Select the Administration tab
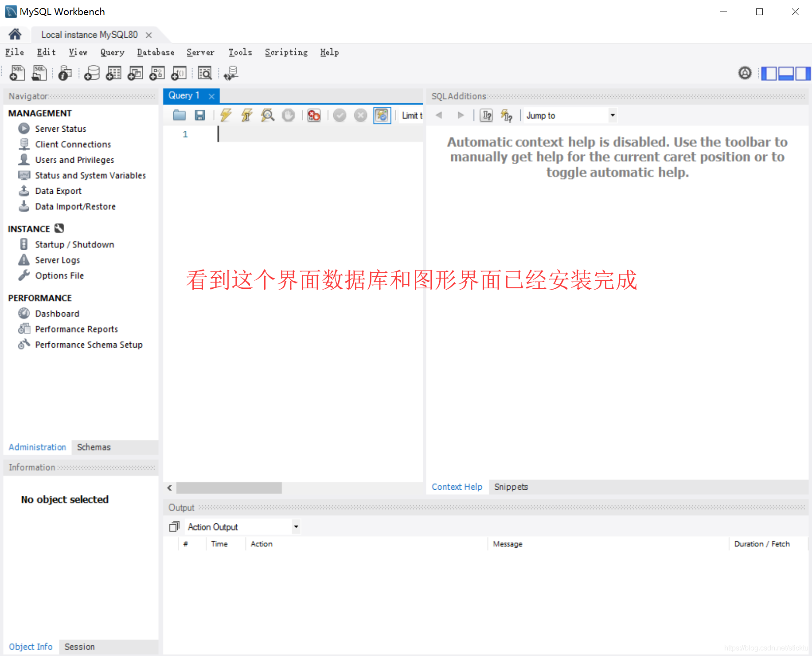The image size is (812, 656). coord(37,447)
